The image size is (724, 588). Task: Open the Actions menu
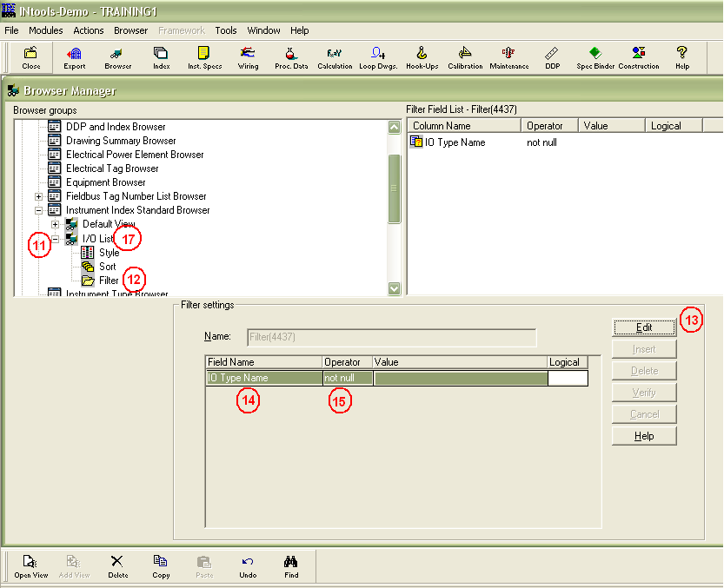tap(88, 30)
